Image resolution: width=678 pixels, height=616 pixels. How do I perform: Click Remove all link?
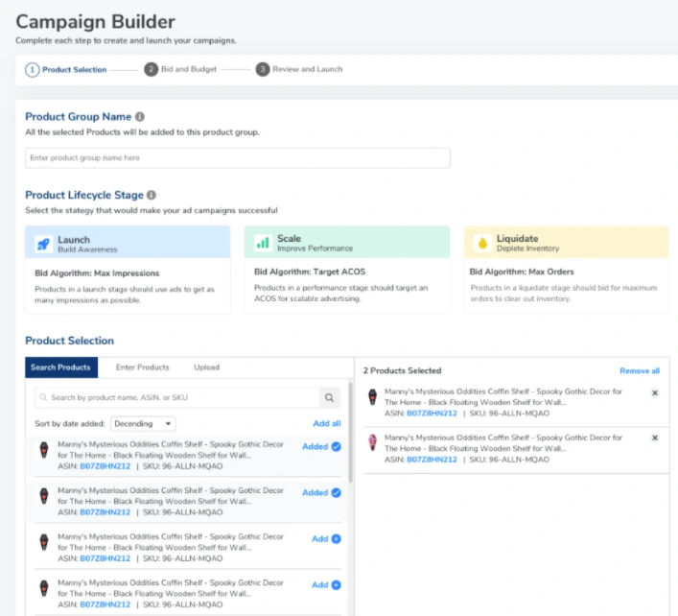(640, 370)
